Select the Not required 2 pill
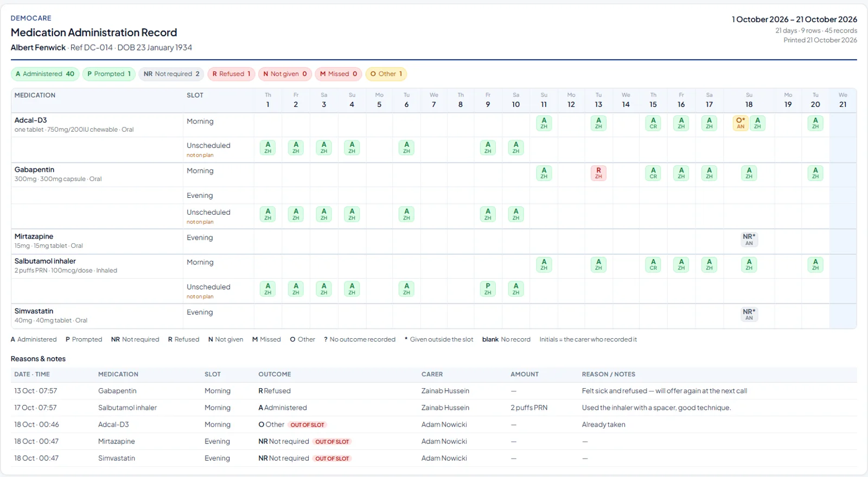 [x=171, y=74]
